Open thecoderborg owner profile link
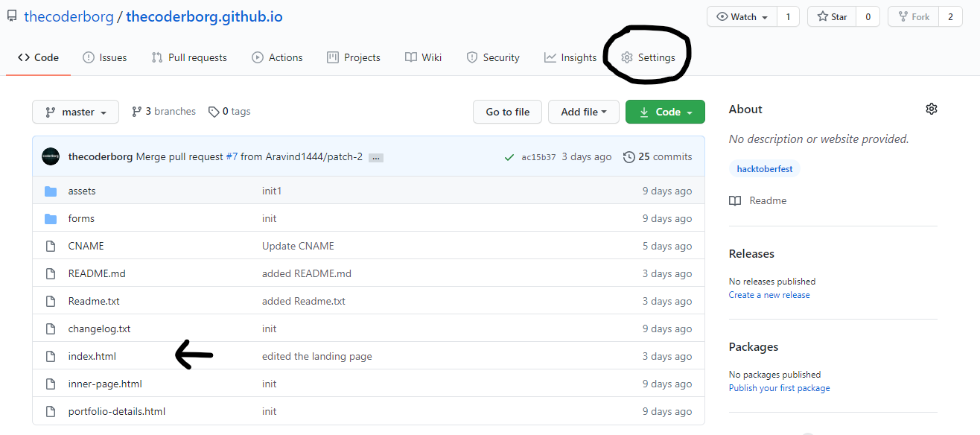This screenshot has width=980, height=435. [x=69, y=16]
